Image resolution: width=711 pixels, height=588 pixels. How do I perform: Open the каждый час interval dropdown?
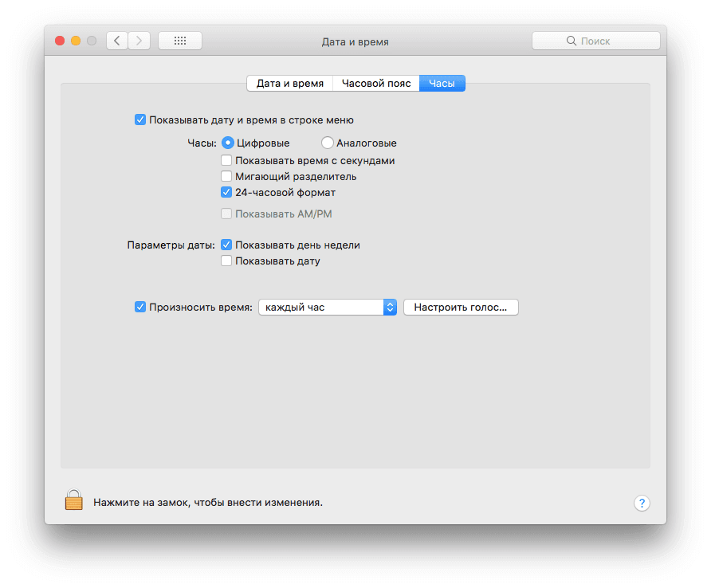coord(328,307)
